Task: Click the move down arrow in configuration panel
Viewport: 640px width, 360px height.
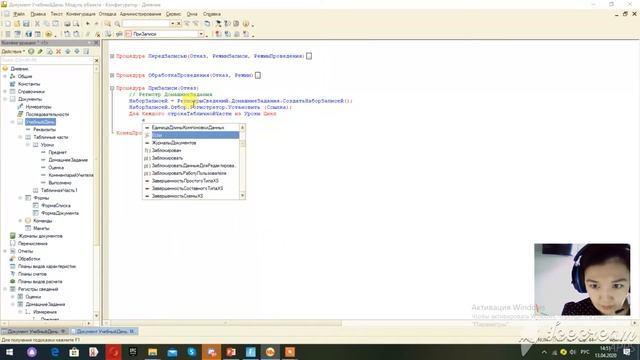Action: 77,51
